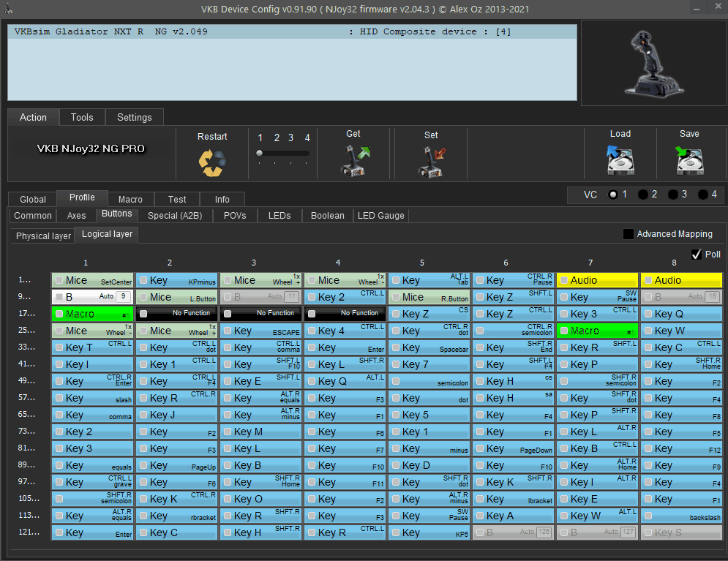The image size is (728, 561).
Task: Select VC radio option 2
Action: click(642, 195)
